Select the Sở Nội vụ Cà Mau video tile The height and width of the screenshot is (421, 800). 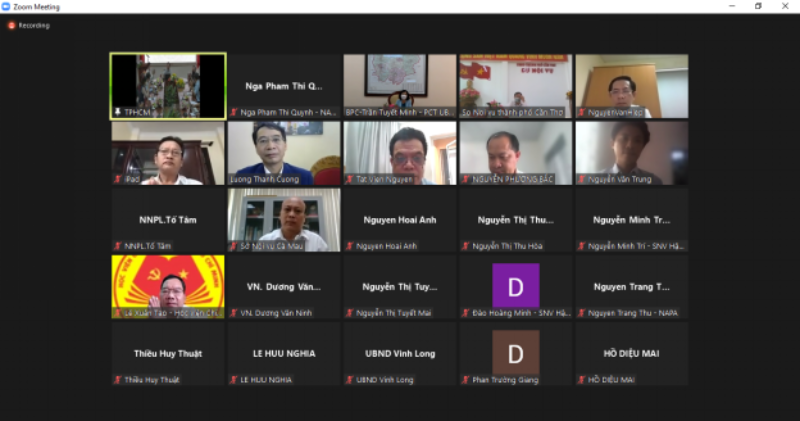pyautogui.click(x=284, y=219)
